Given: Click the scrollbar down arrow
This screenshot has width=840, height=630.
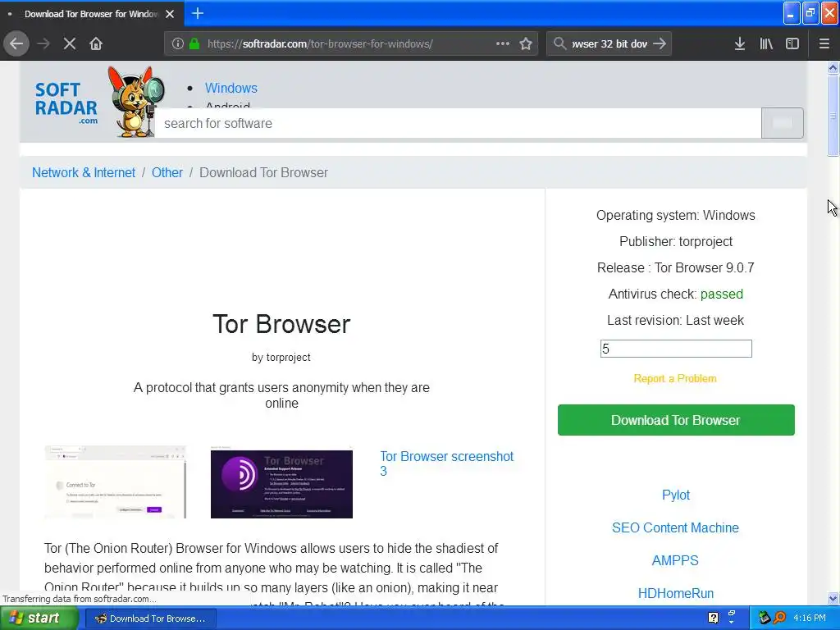Looking at the screenshot, I should 833,598.
